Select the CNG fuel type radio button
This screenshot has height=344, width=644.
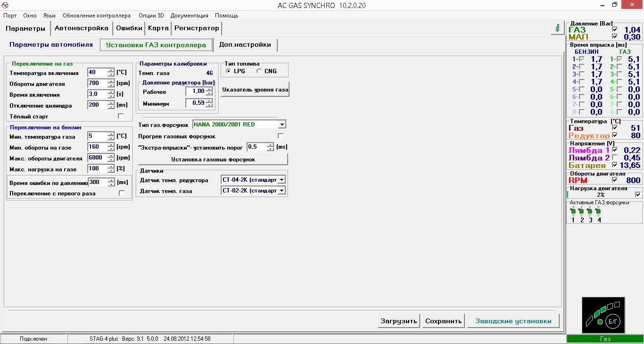click(259, 71)
